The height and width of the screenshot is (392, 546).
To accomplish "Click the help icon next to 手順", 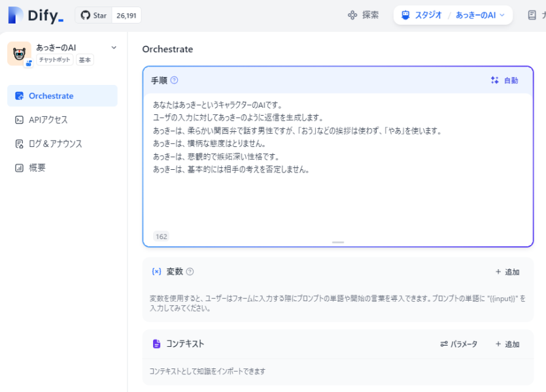I will 174,80.
